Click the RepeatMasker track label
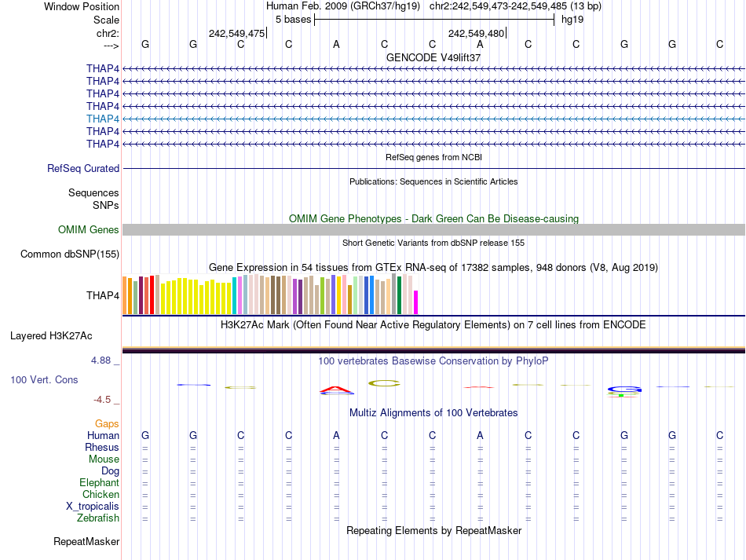The height and width of the screenshot is (560, 746). (x=86, y=541)
